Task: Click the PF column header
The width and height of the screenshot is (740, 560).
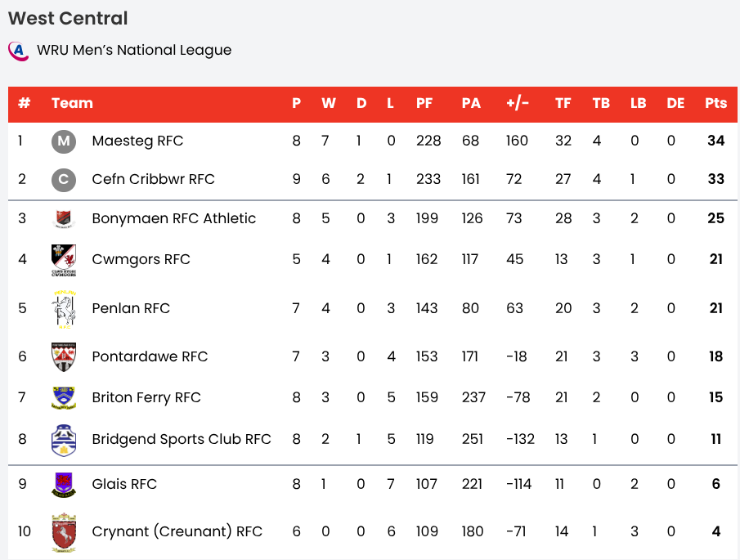Action: 424,104
